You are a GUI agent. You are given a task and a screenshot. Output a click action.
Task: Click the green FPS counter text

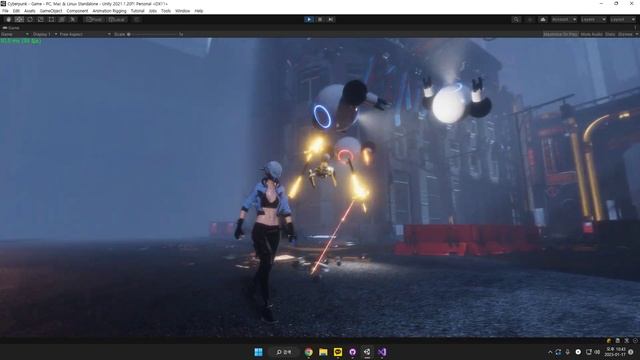pyautogui.click(x=21, y=41)
